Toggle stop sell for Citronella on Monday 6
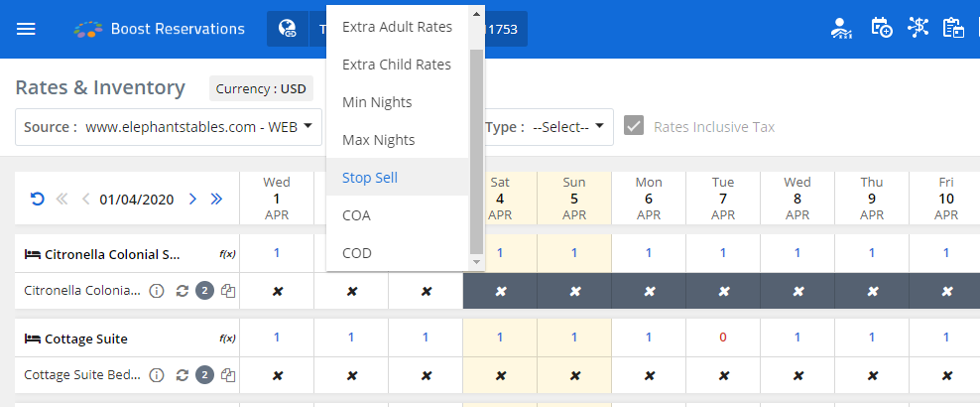This screenshot has width=980, height=407. point(649,291)
